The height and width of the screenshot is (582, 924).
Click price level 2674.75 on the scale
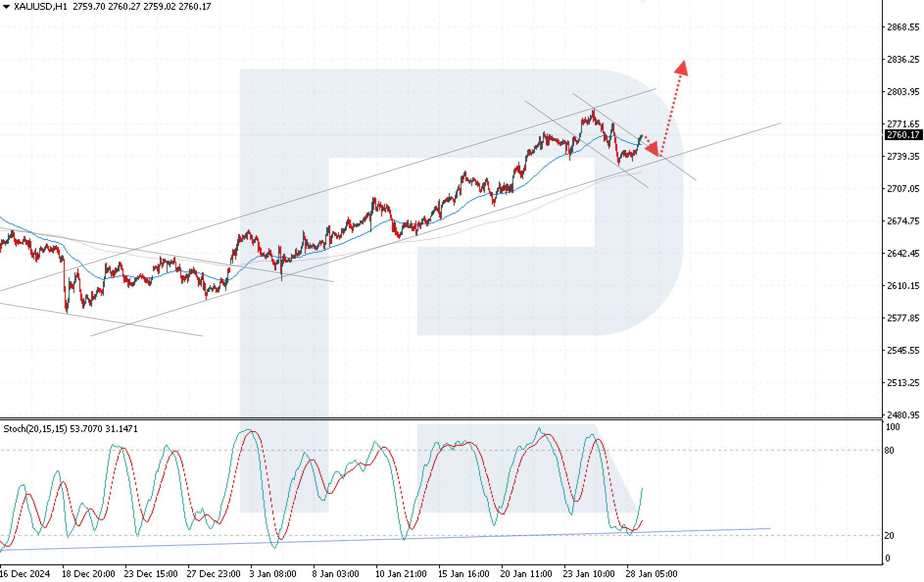click(x=903, y=221)
